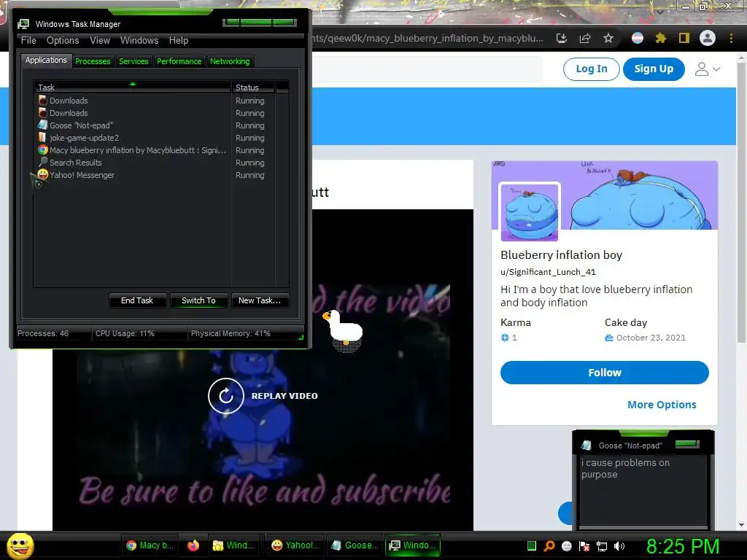747x560 pixels.
Task: Click the network tray icon
Action: tap(602, 545)
